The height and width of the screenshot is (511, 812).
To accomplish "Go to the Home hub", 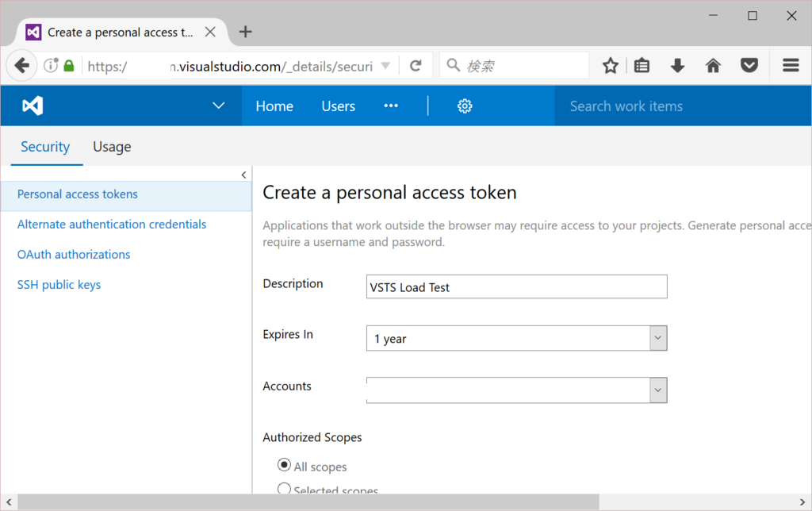I will (x=274, y=106).
